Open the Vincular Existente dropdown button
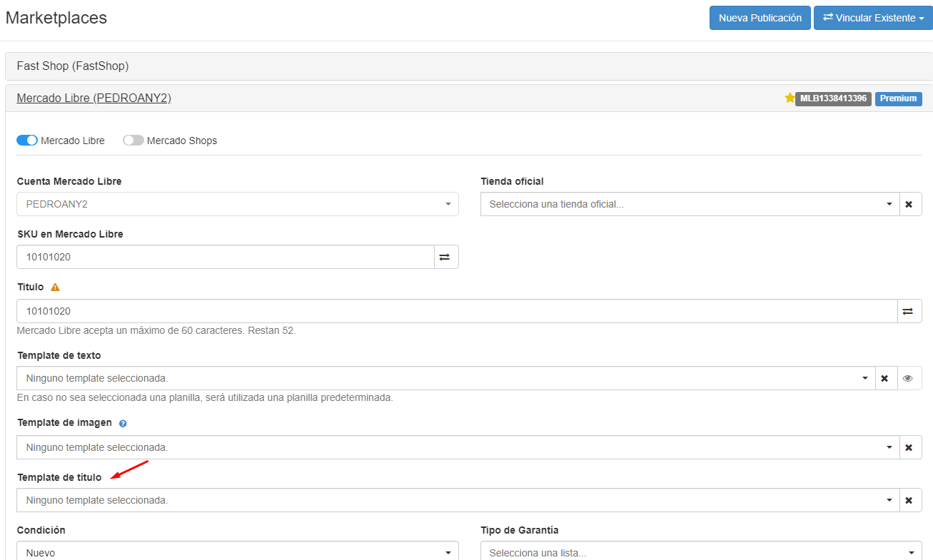 tap(873, 18)
